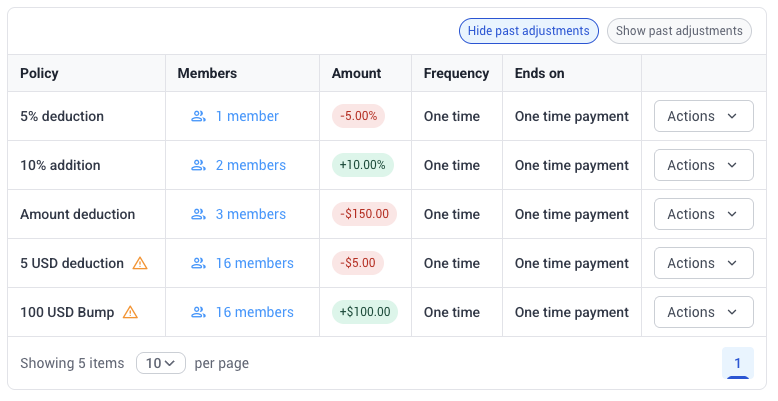Toggle Show past adjustments filter
Image resolution: width=778 pixels, height=401 pixels.
(679, 31)
